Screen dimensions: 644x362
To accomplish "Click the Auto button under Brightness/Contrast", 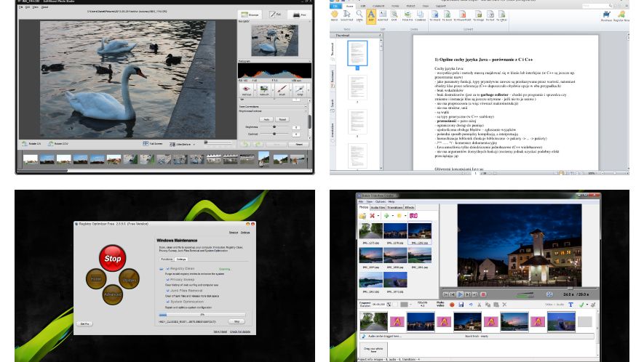I will click(266, 119).
